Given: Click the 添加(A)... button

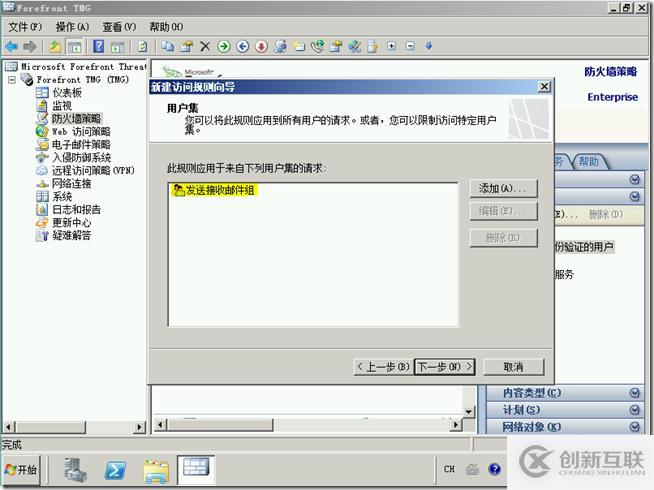Looking at the screenshot, I should pos(503,188).
